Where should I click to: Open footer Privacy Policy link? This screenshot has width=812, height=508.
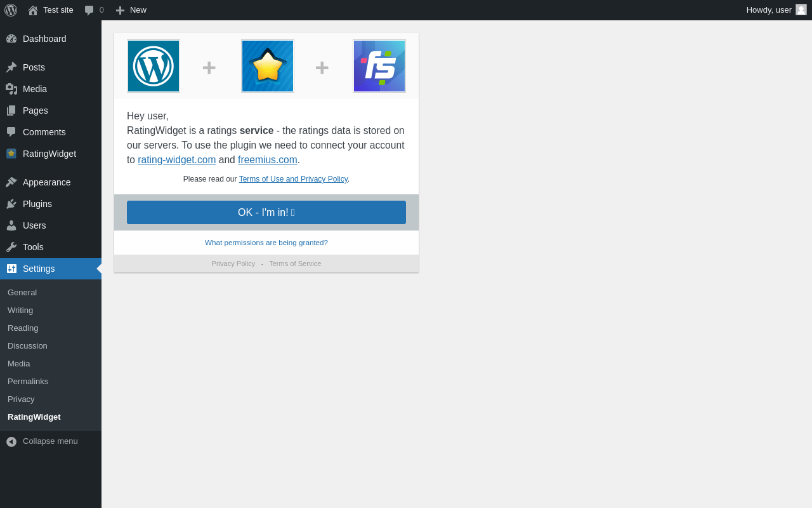click(233, 264)
